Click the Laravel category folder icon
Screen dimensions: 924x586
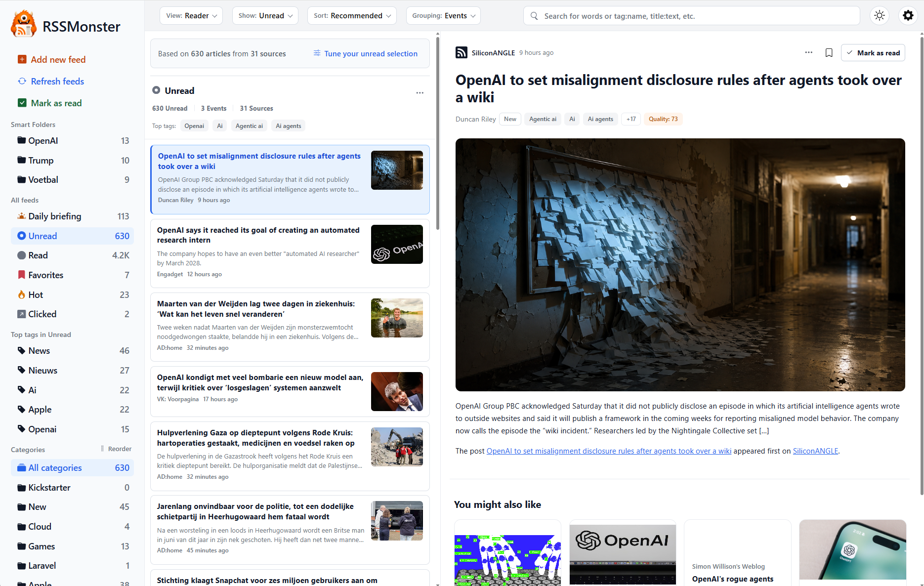[22, 566]
